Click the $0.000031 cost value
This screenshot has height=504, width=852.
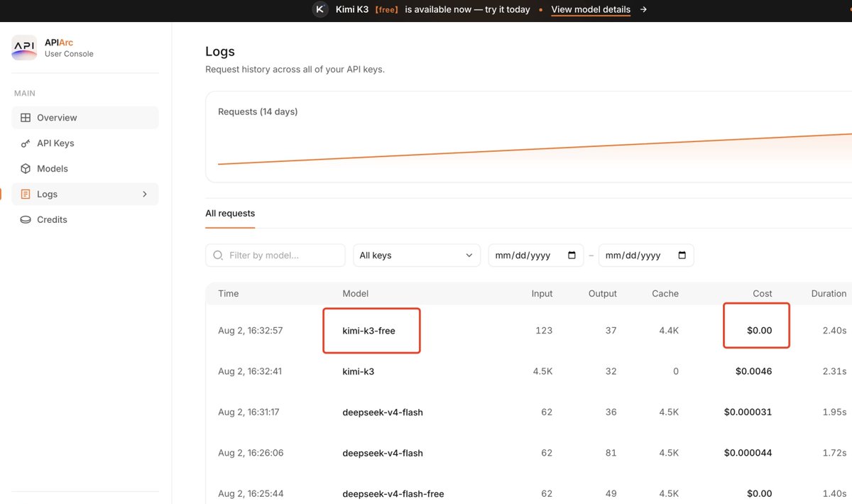pyautogui.click(x=748, y=412)
